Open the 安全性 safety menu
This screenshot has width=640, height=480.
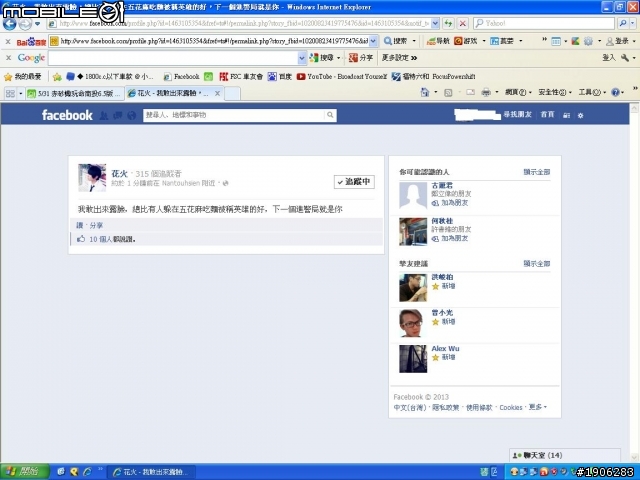click(555, 93)
